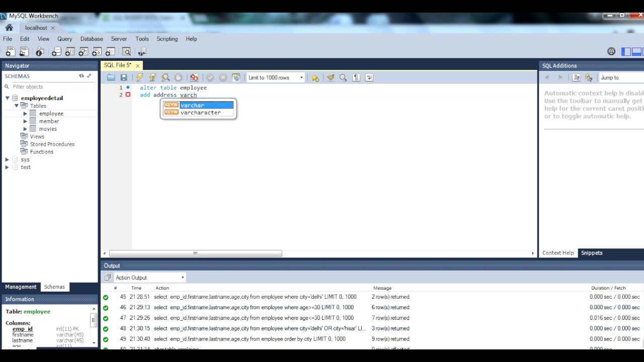Toggle invisible characters pilcrow icon
644x362 pixels.
(x=356, y=77)
